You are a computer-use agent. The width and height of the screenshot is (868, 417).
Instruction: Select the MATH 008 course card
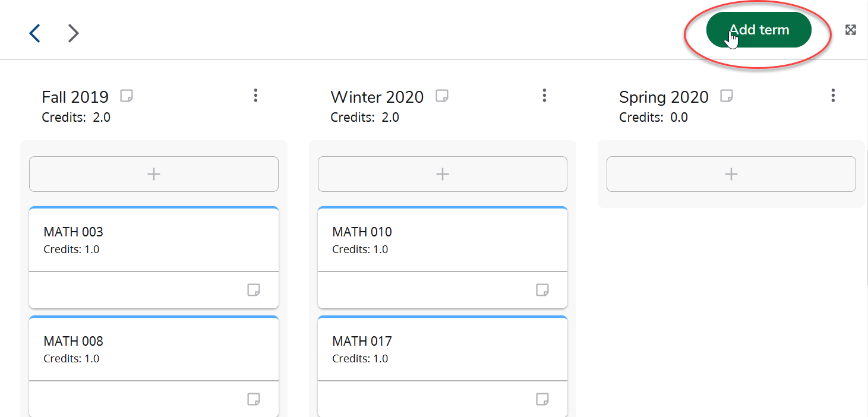click(x=154, y=349)
